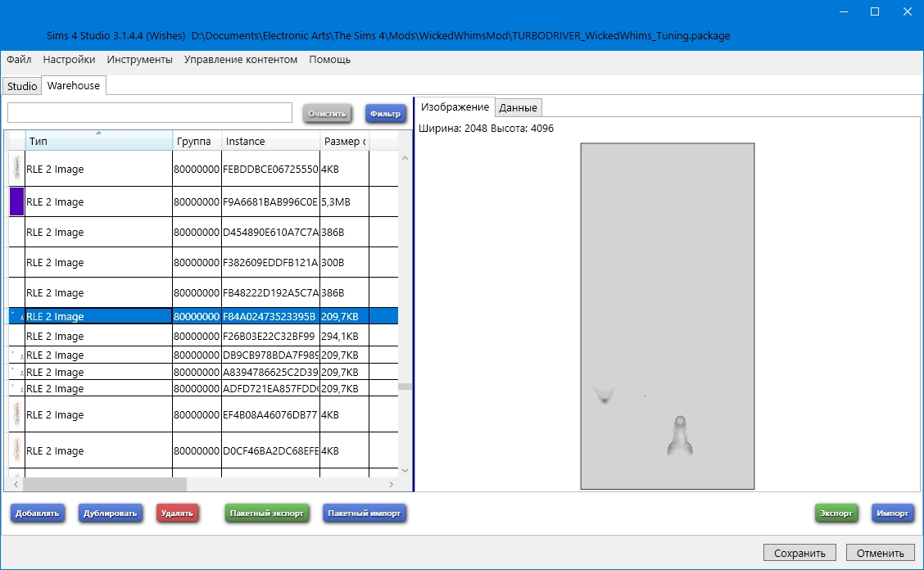This screenshot has width=924, height=570.
Task: Minimize the Sims 4 Studio window
Action: pyautogui.click(x=844, y=11)
